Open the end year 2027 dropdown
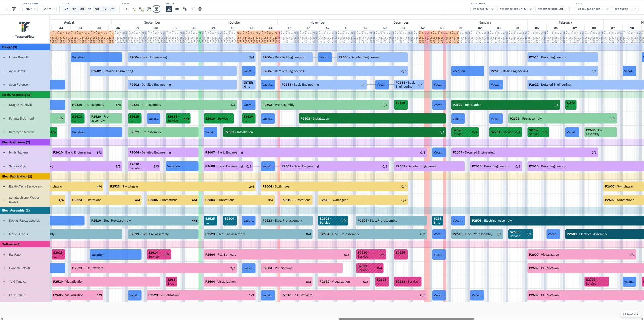Screen dimensions: 644x320 tap(49, 9)
